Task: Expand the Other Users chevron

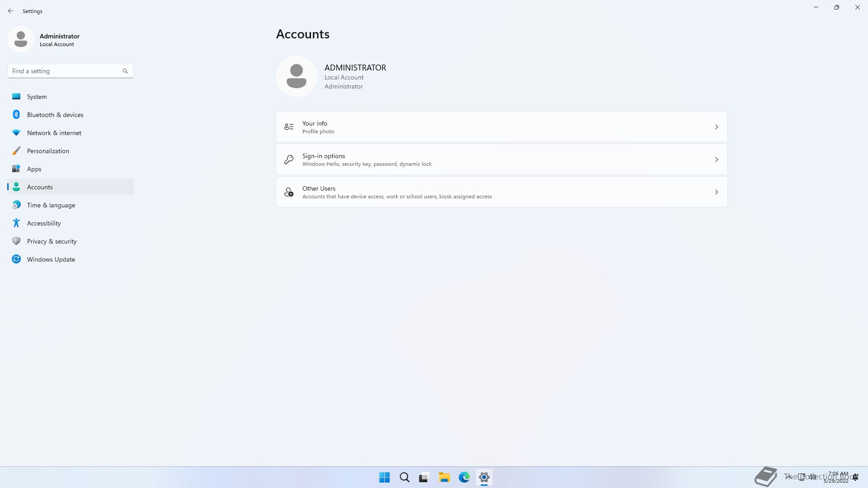Action: click(716, 192)
